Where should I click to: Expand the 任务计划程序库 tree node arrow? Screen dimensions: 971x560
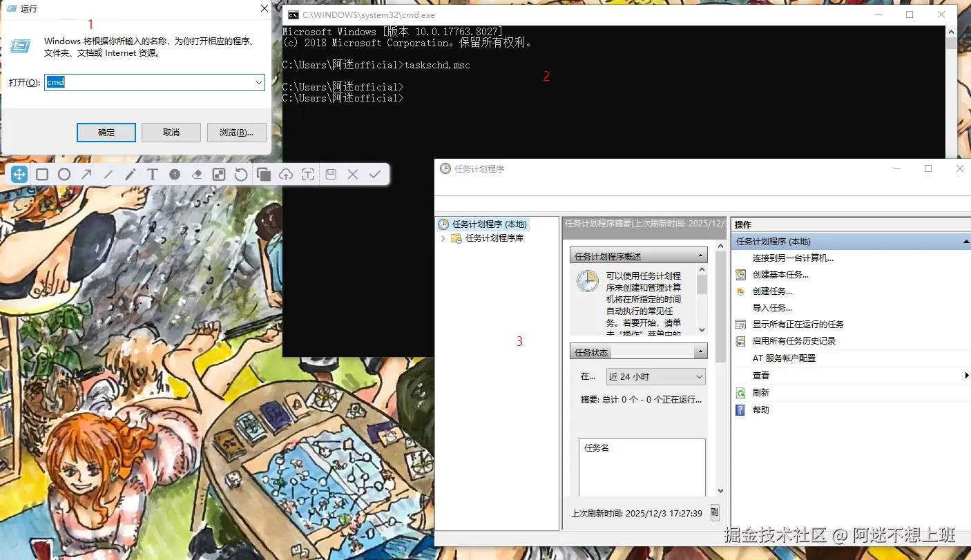click(x=443, y=238)
